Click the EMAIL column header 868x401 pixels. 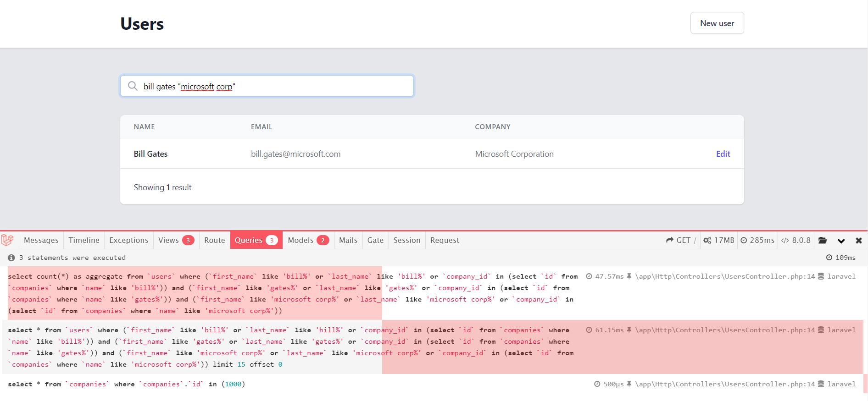[262, 127]
